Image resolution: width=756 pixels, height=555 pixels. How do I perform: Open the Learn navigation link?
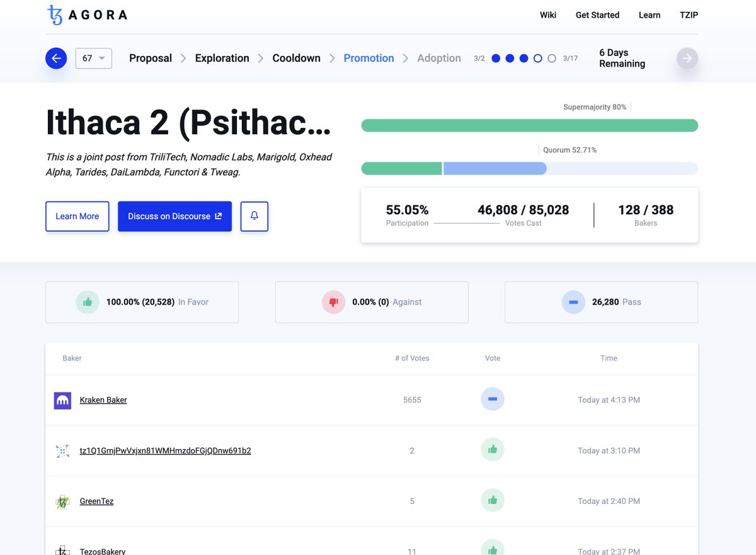pyautogui.click(x=650, y=15)
